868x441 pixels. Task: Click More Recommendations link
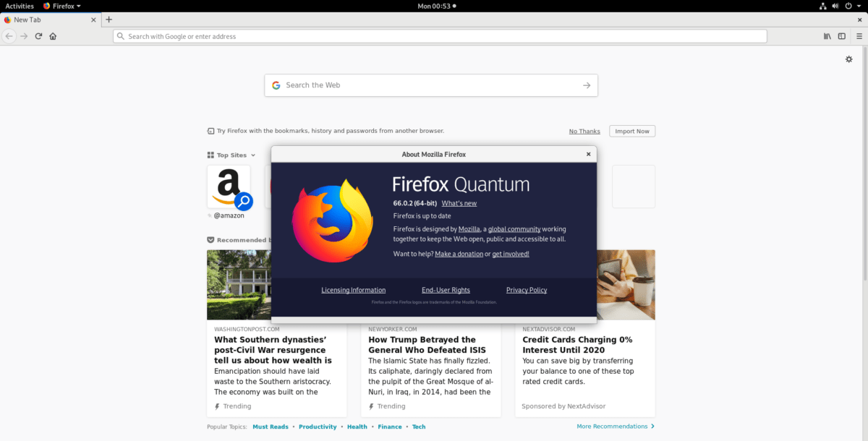[616, 427]
